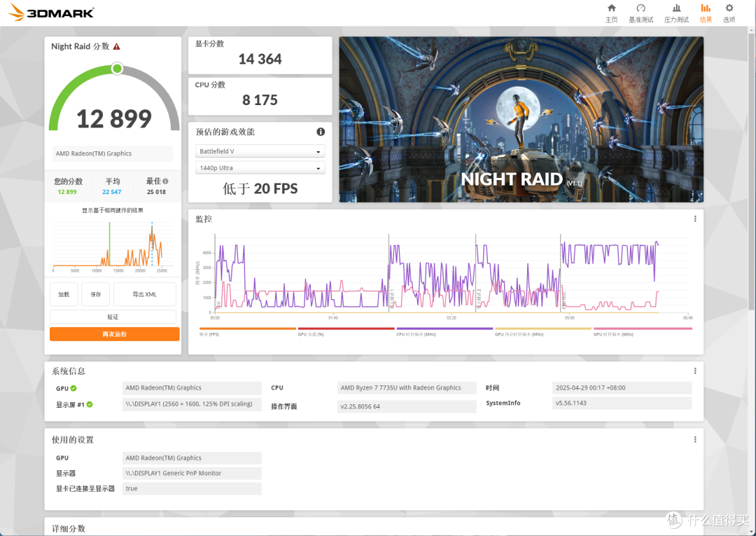Click the orange 再次运行 run again button
Viewport: 756px width, 536px height.
coord(114,334)
